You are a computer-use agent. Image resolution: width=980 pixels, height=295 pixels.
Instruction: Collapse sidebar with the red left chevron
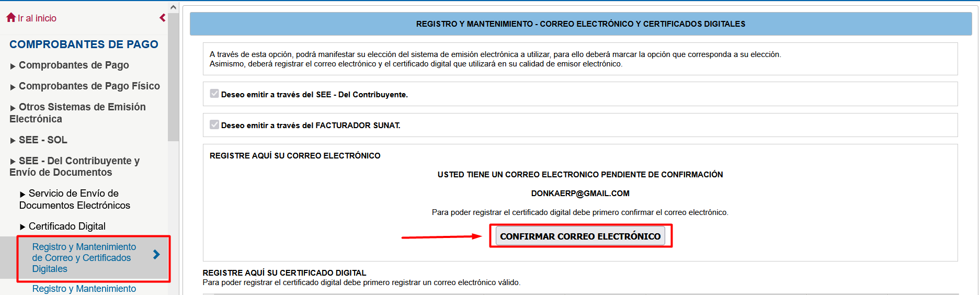(163, 18)
